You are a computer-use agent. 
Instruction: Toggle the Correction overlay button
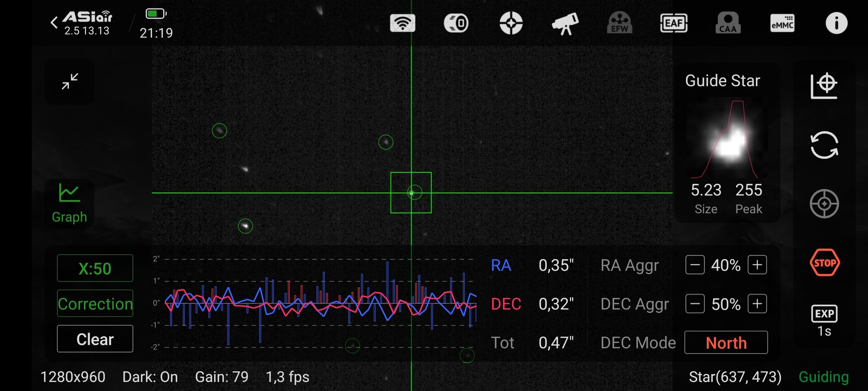pos(95,303)
